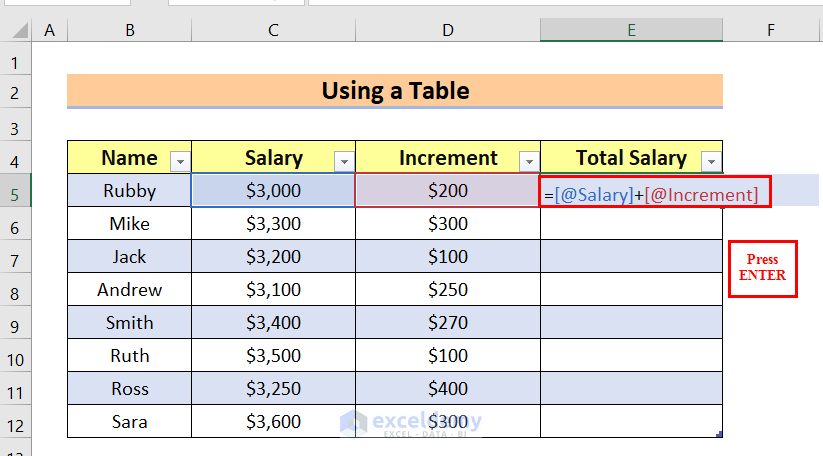823x456 pixels.
Task: Select cell containing Rubby
Action: 130,191
